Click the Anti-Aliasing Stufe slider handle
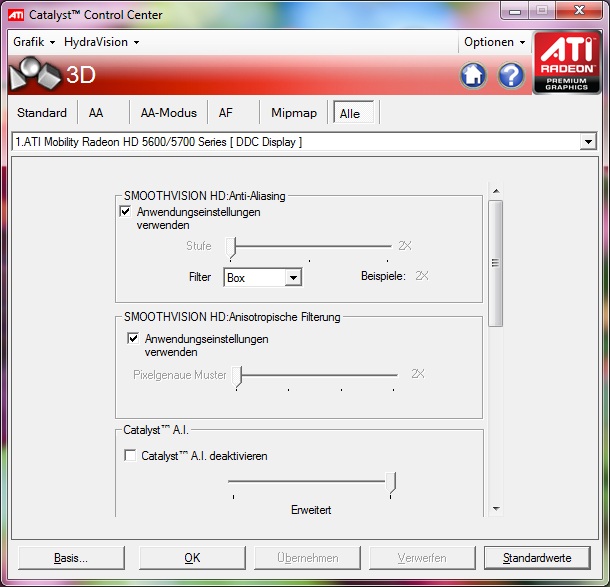This screenshot has width=610, height=587. coord(231,248)
